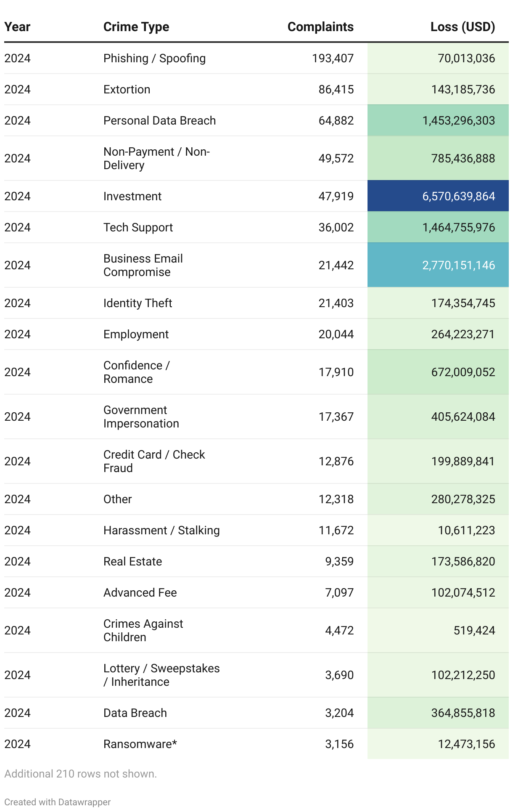Select the Tech Support crime type
Viewport: 513px width, 812px height.
point(138,228)
